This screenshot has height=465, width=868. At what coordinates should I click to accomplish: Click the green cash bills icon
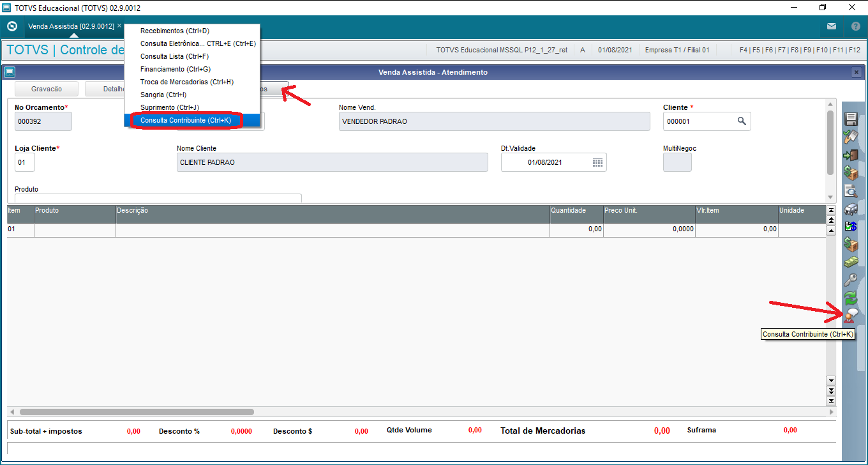coord(851,262)
